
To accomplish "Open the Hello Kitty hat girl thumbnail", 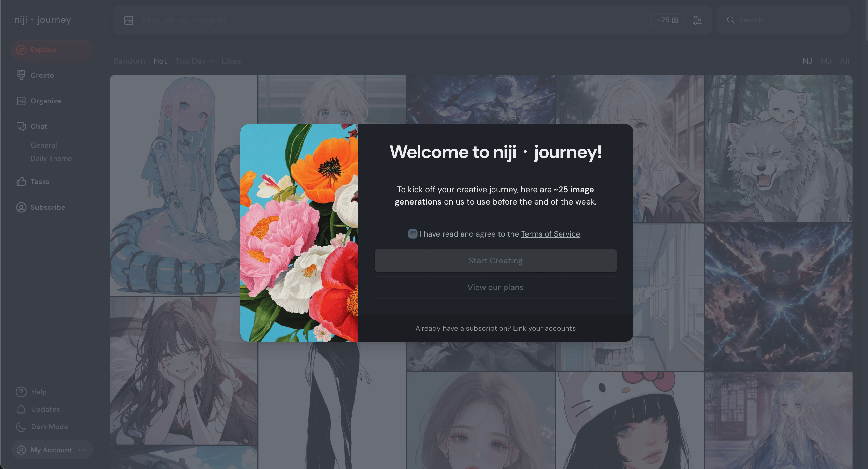I will point(630,421).
